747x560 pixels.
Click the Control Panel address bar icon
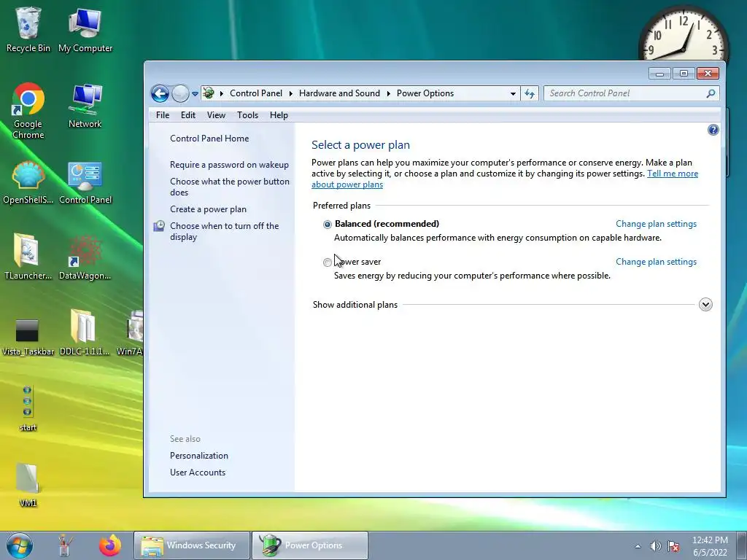[208, 93]
